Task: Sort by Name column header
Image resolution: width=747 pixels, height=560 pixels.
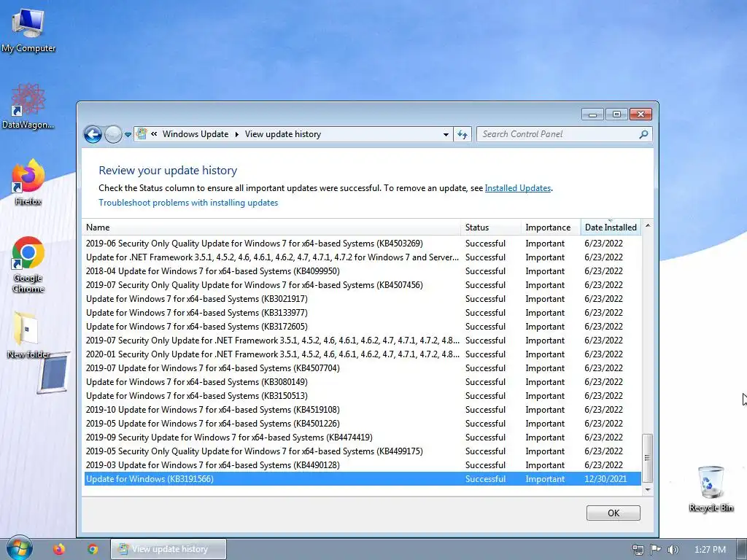Action: (x=272, y=227)
